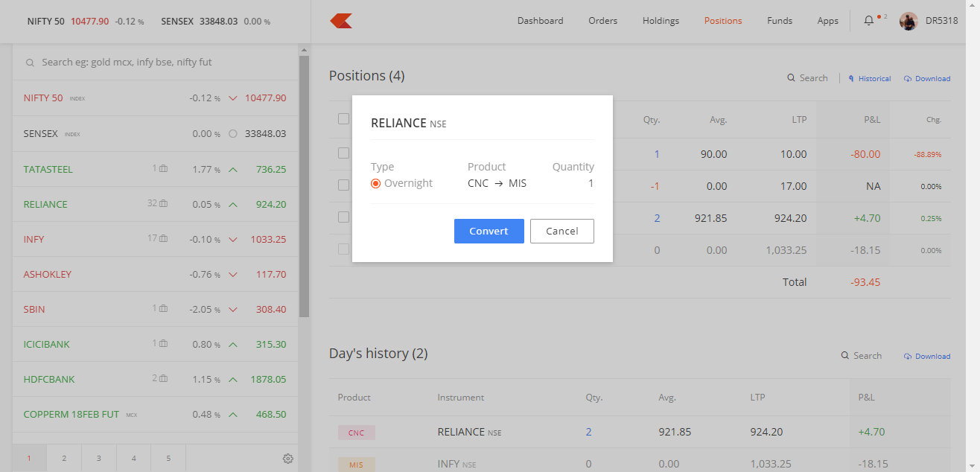Click the ICICIBANK holdings briefcase icon
Screen dimensions: 980x472
(163, 344)
